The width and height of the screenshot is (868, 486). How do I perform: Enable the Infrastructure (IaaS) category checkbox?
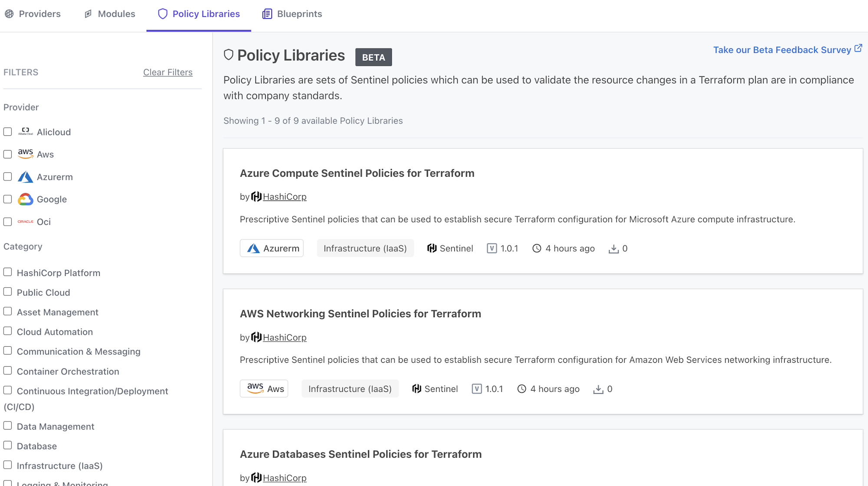click(7, 464)
